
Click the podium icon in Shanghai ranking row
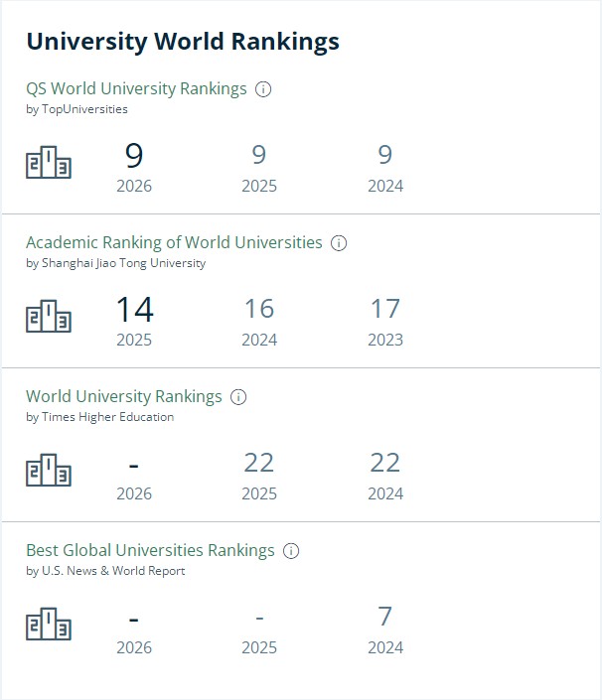pos(49,317)
